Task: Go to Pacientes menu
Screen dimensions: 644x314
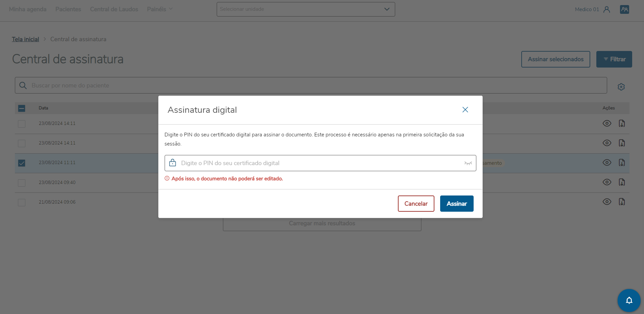Action: click(68, 9)
